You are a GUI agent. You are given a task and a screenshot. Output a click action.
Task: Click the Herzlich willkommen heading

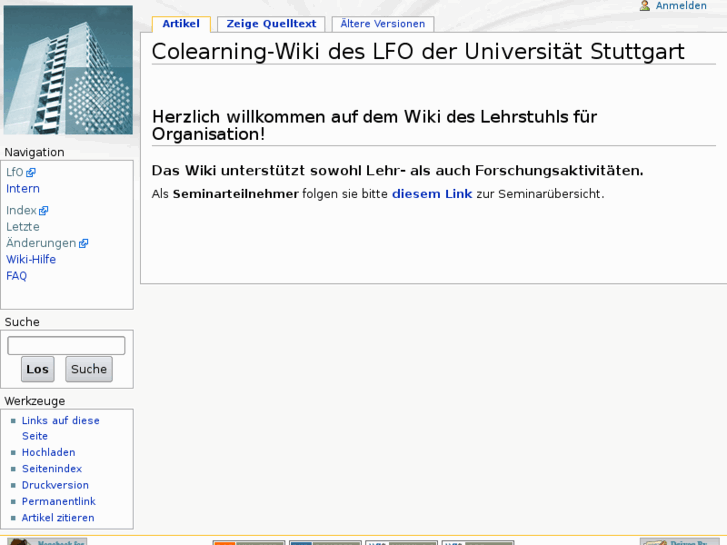[x=375, y=125]
